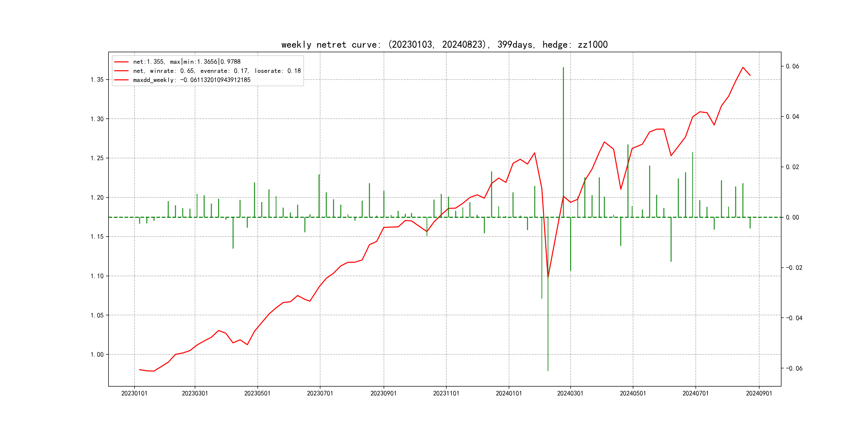868x434 pixels.
Task: Click the legend entry with winrate 0.65
Action: (x=217, y=71)
